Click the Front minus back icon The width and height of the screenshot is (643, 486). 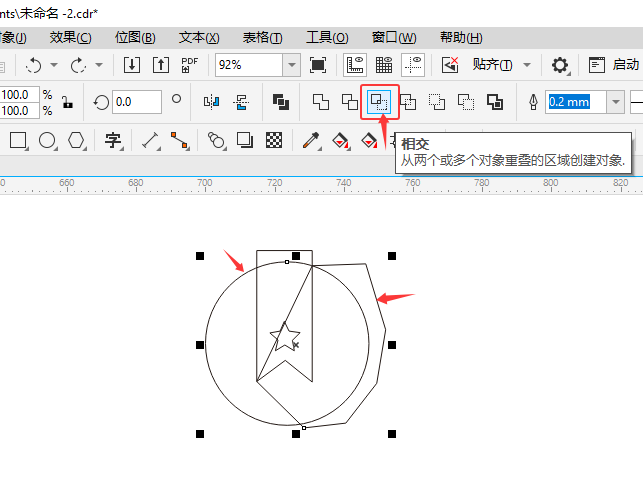coord(437,102)
